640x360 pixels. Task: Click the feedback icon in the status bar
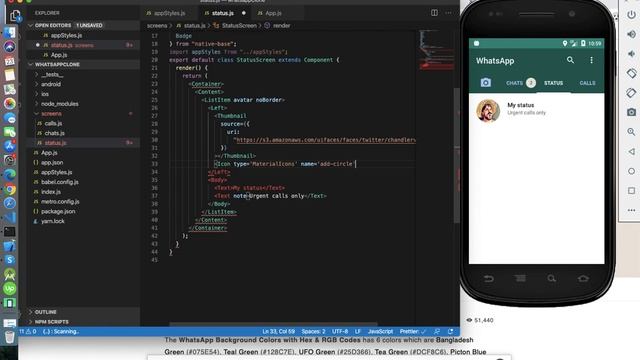click(x=437, y=331)
